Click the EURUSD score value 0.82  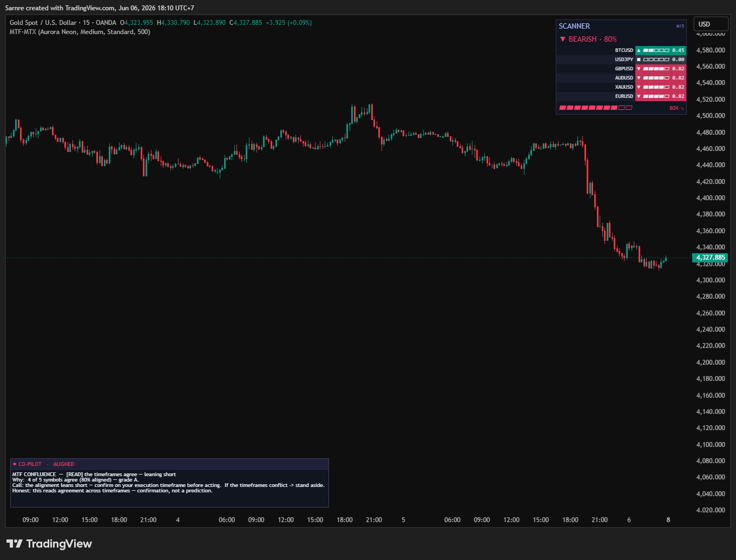point(678,96)
